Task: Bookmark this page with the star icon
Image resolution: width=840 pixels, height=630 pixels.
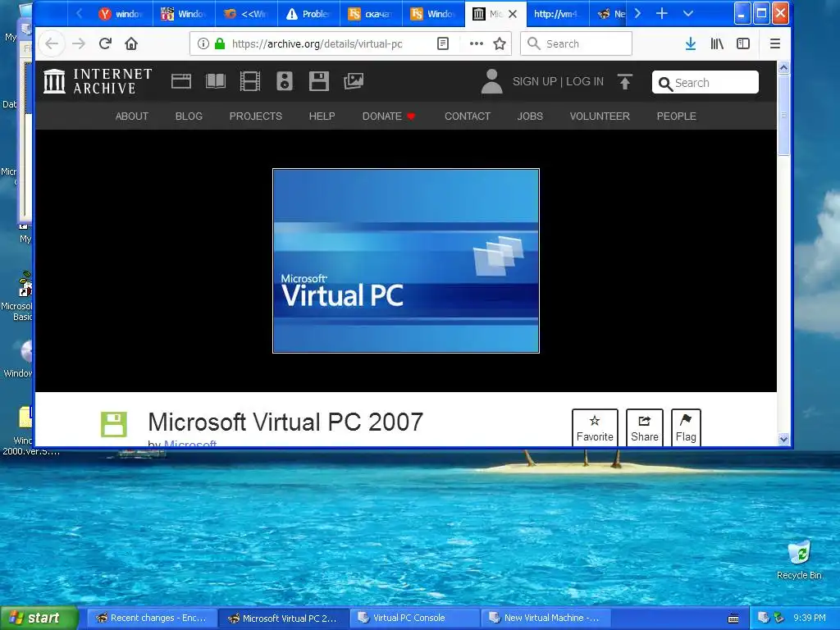Action: (500, 44)
